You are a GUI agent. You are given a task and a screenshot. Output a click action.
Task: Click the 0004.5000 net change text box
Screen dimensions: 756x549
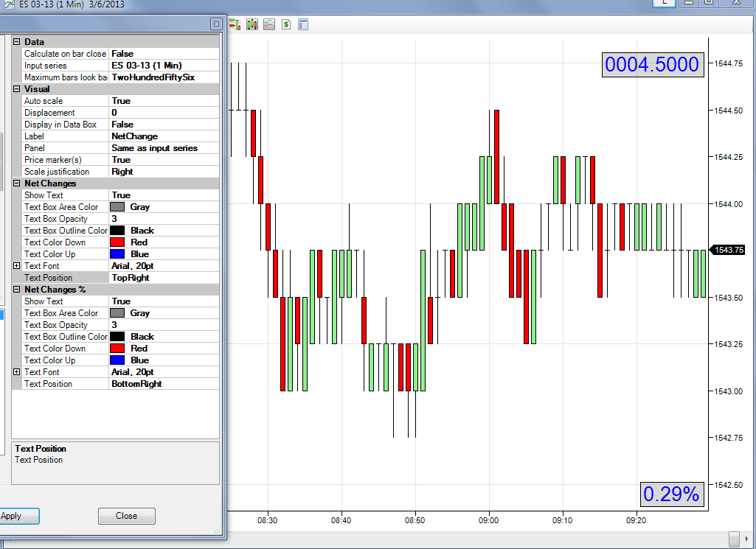tap(653, 65)
